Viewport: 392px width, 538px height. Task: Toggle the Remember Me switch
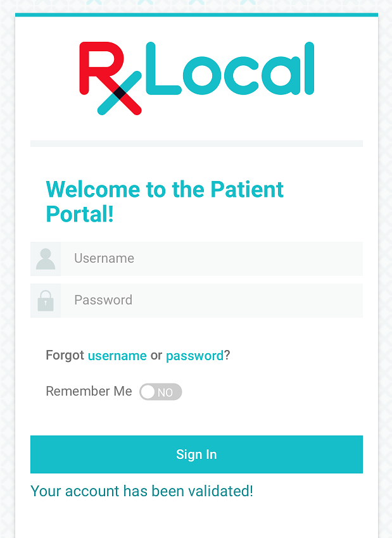[x=161, y=392]
